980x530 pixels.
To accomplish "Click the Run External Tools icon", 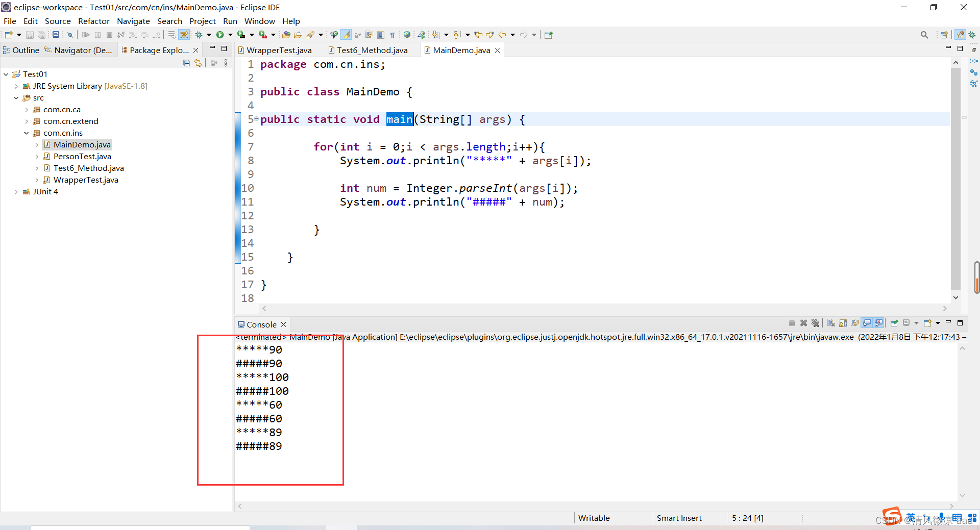I will tap(263, 35).
